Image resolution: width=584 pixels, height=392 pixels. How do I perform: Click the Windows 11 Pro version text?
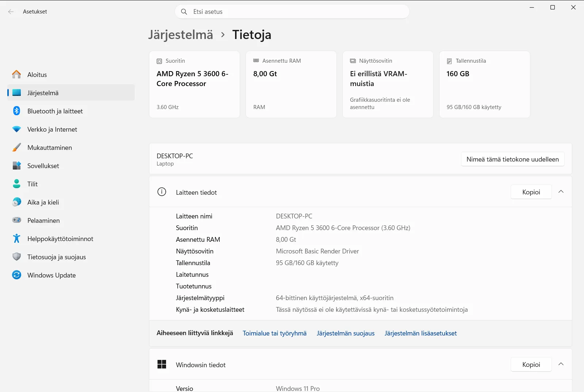coord(298,388)
